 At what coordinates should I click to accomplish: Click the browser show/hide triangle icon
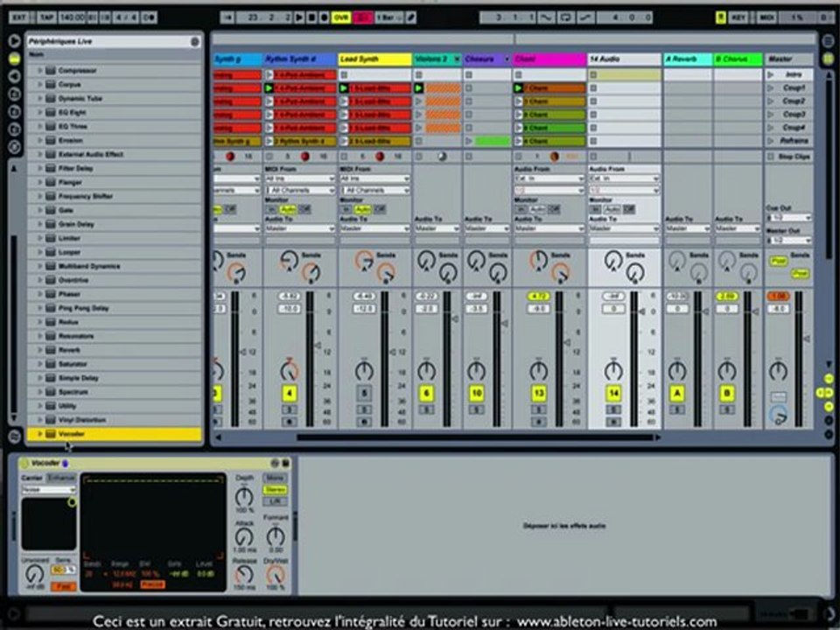coord(15,41)
